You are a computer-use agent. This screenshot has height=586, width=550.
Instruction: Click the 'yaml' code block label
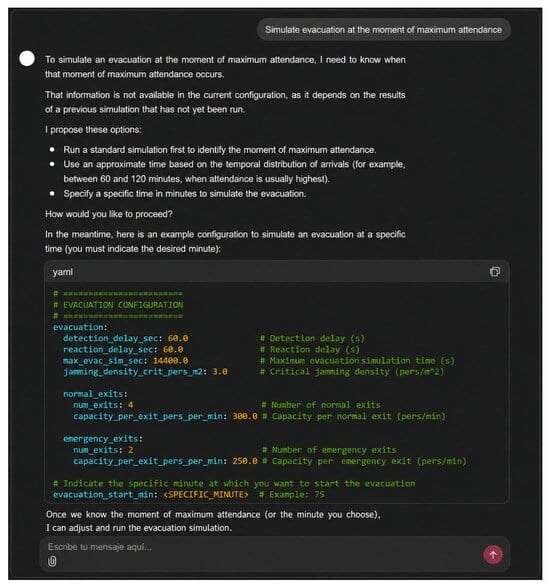coord(63,272)
